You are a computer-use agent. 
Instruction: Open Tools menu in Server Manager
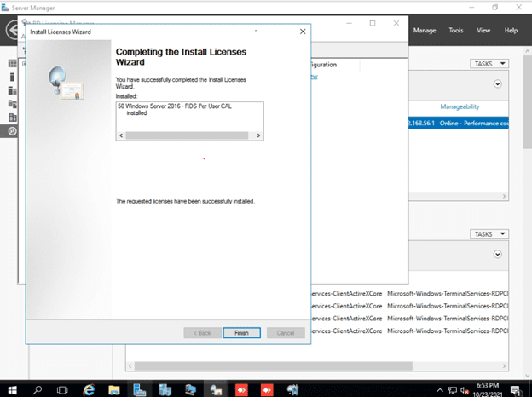pyautogui.click(x=456, y=31)
